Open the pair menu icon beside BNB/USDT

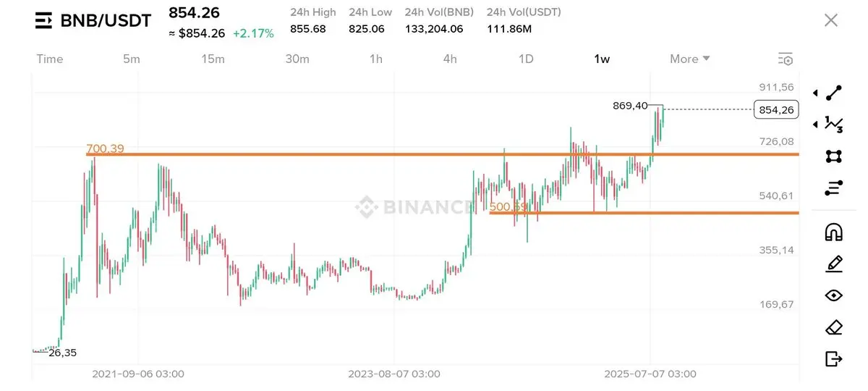(44, 20)
